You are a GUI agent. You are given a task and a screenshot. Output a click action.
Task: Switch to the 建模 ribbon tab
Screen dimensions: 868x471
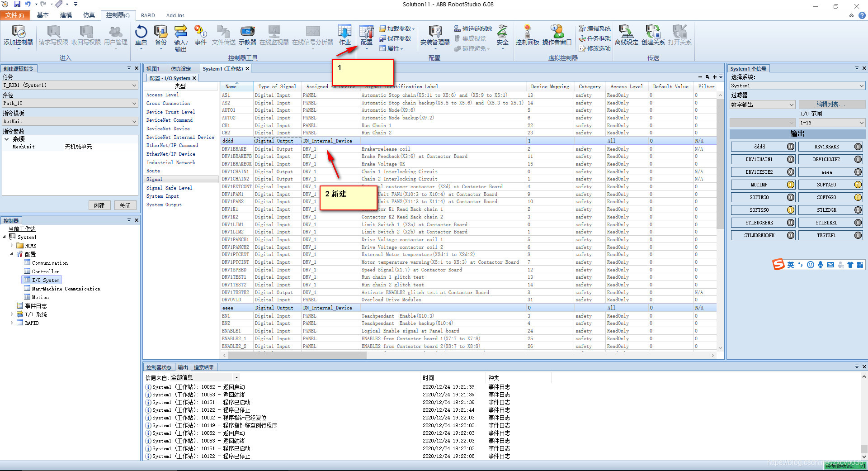pos(66,15)
